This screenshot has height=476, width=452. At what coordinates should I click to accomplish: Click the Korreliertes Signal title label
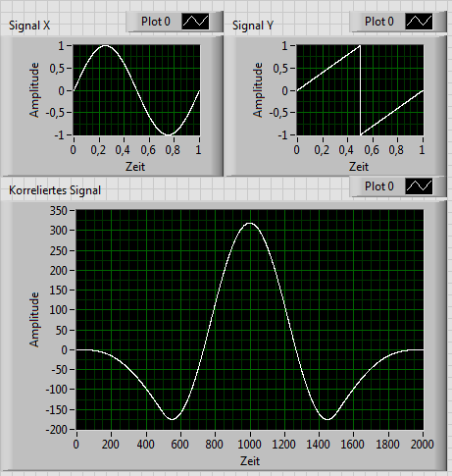55,190
